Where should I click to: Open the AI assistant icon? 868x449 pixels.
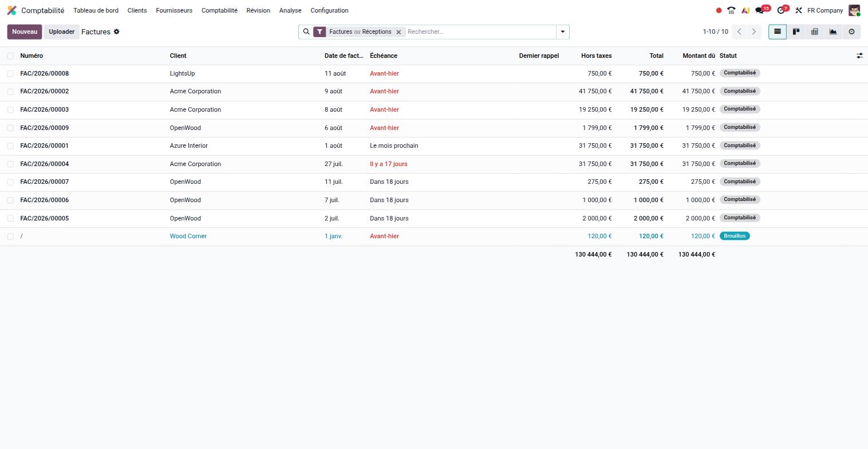pyautogui.click(x=745, y=10)
